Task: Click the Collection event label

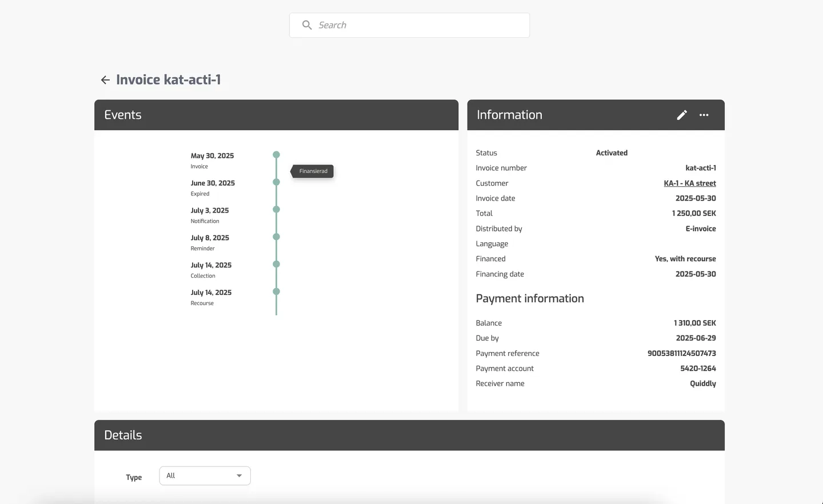Action: click(203, 276)
